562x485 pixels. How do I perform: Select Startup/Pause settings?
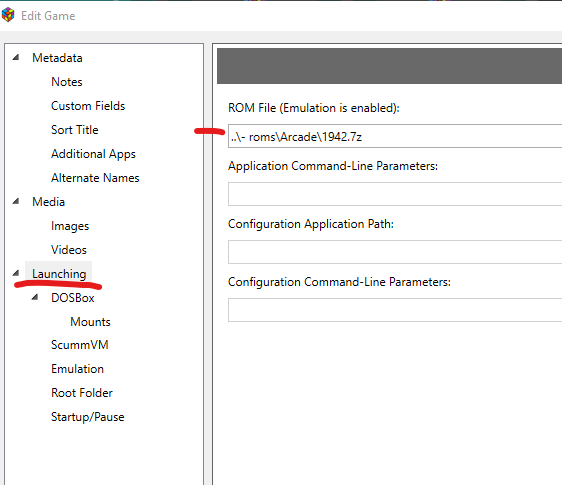point(87,417)
